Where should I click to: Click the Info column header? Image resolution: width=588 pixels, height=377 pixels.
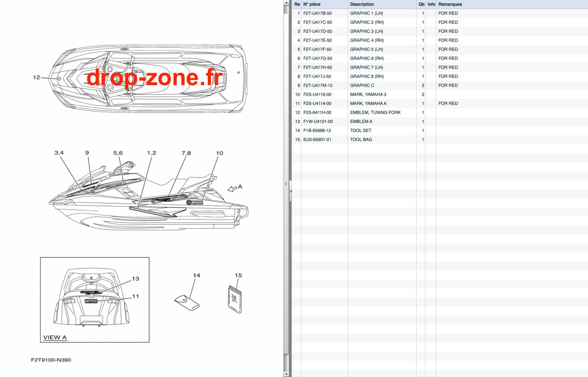click(431, 4)
